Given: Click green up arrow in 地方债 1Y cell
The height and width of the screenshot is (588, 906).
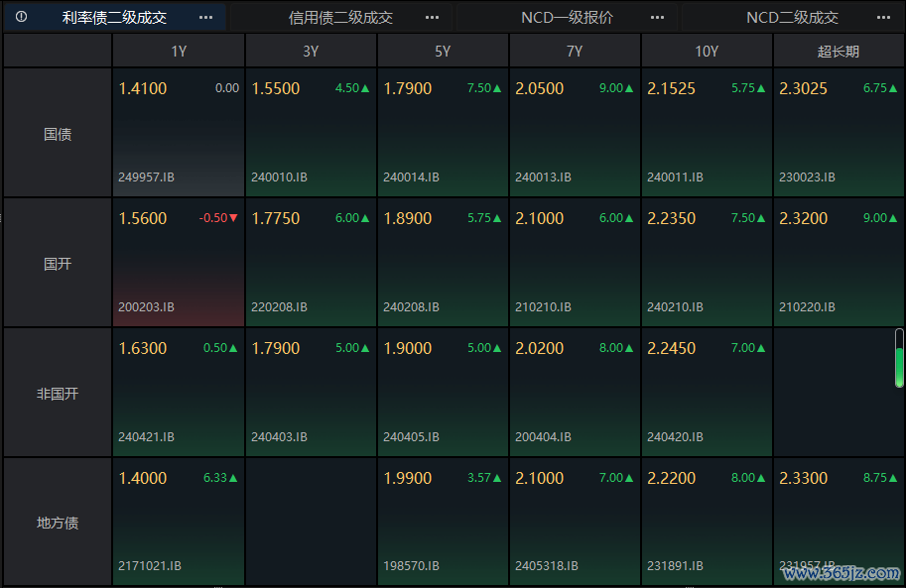Looking at the screenshot, I should (233, 478).
